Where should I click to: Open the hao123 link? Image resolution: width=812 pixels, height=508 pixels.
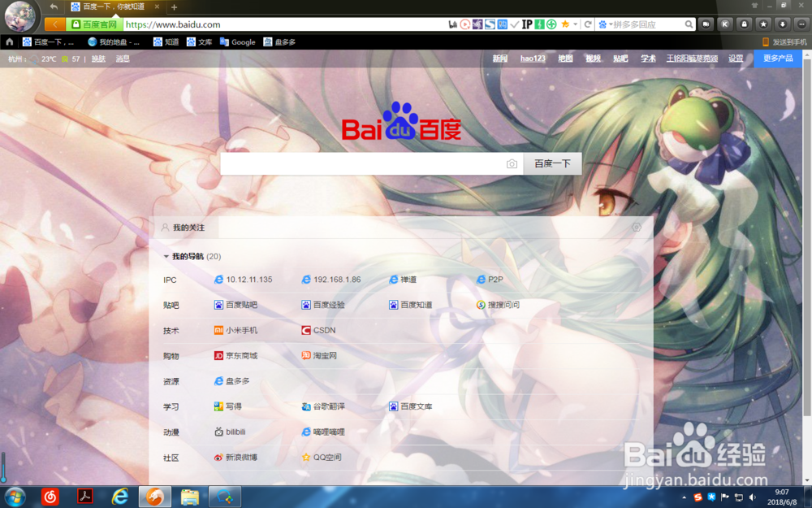[533, 59]
